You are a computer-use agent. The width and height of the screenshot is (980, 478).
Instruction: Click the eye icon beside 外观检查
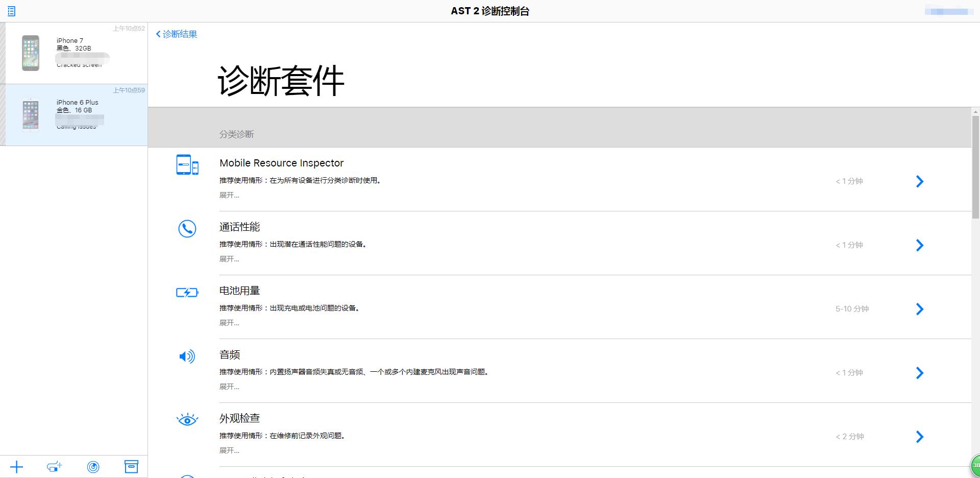pyautogui.click(x=187, y=419)
